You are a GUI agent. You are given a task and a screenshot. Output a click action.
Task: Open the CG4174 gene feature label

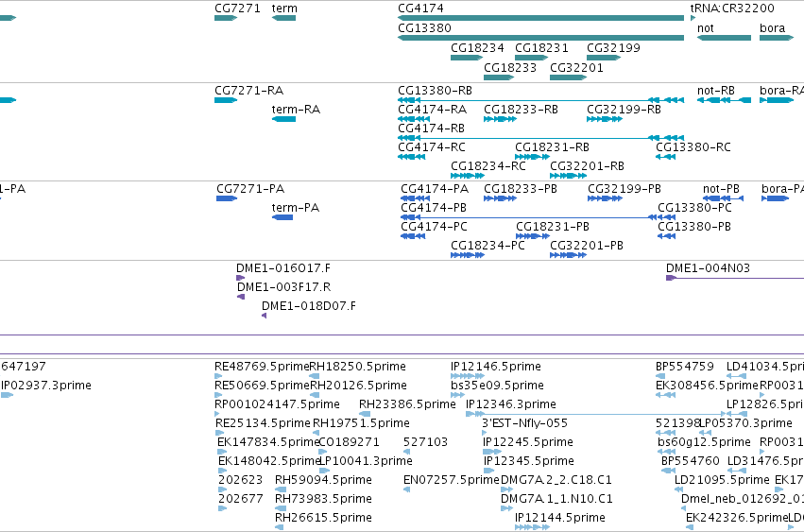[x=421, y=9]
